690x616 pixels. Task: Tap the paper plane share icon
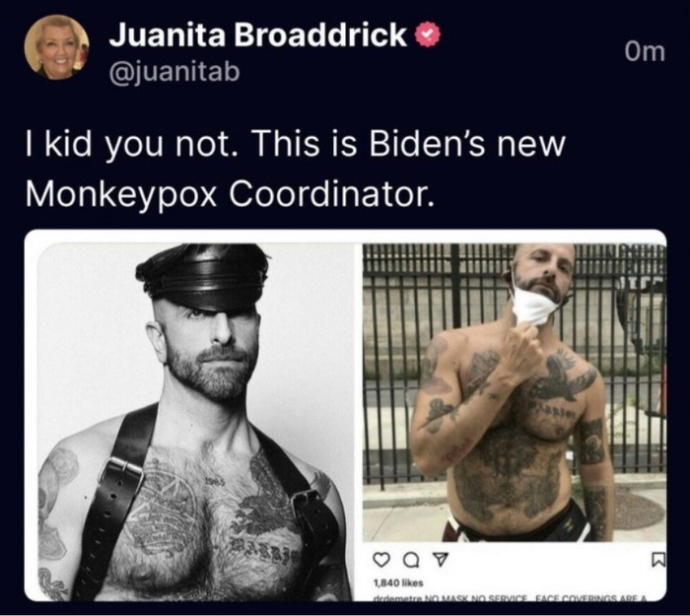[439, 560]
